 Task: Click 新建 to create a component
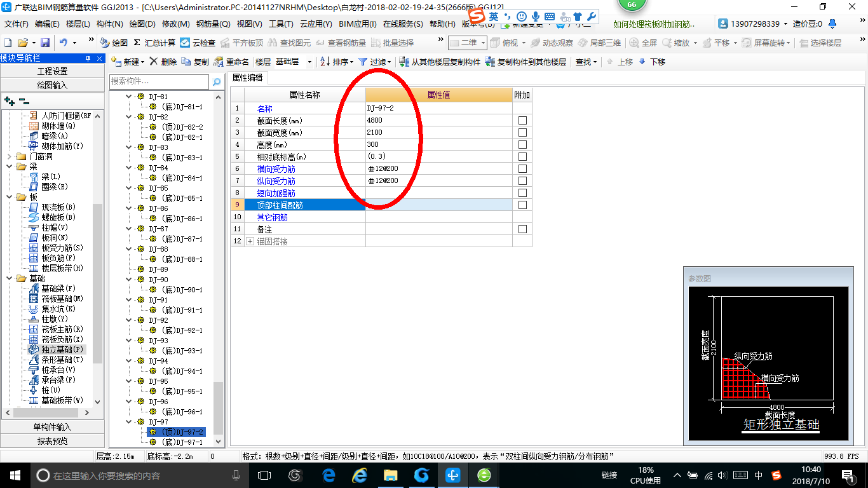tap(127, 62)
